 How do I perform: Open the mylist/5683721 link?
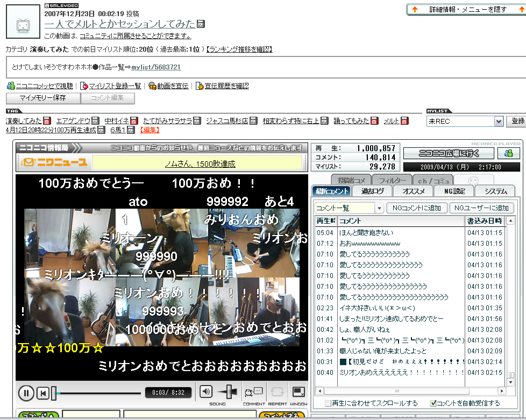156,67
